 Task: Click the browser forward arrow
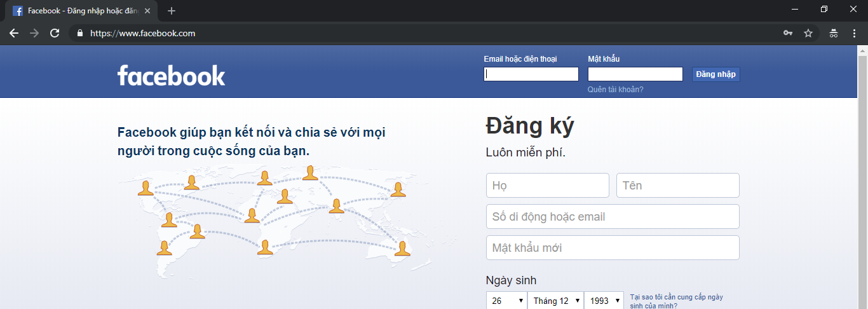click(x=34, y=33)
